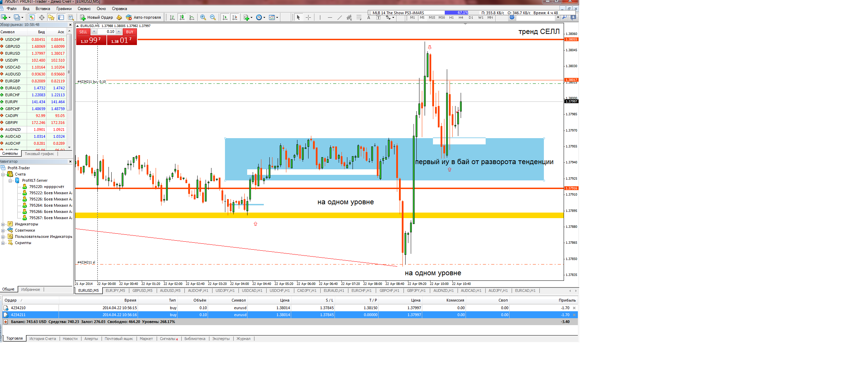868x376 pixels.
Task: Click the zoom out magnifier icon
Action: coord(213,17)
